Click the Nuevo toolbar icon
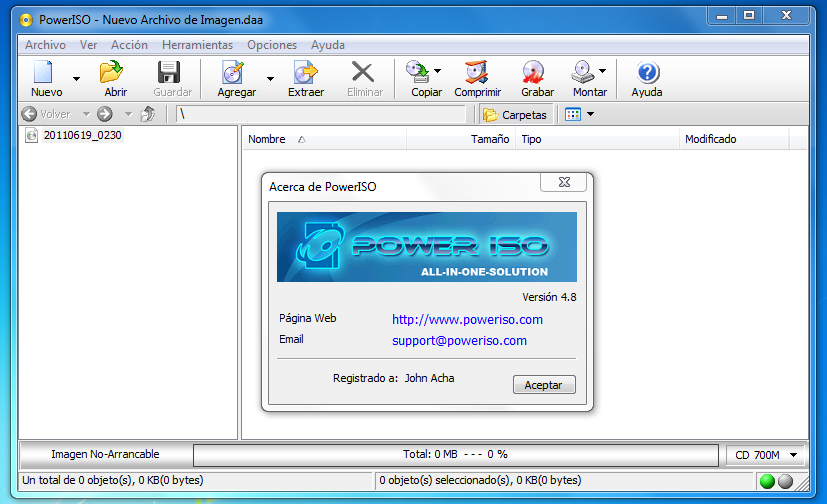 tap(43, 73)
